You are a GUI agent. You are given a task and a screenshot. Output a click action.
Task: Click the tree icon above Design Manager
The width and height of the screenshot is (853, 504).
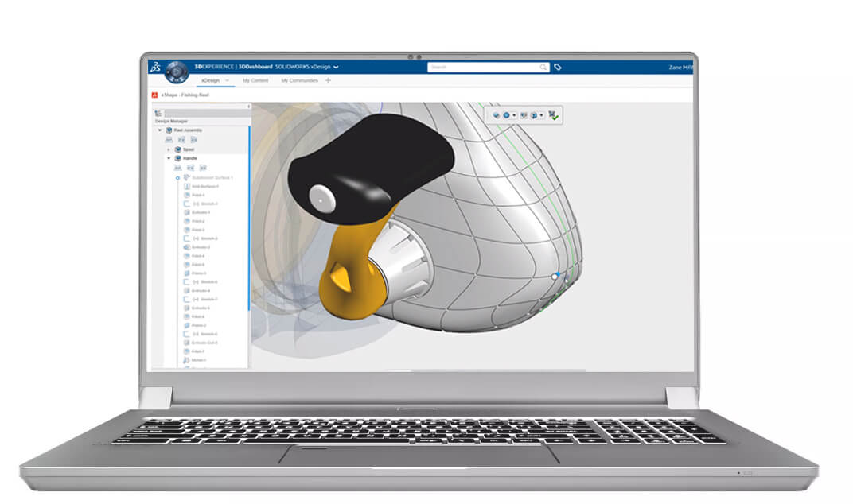pos(158,113)
